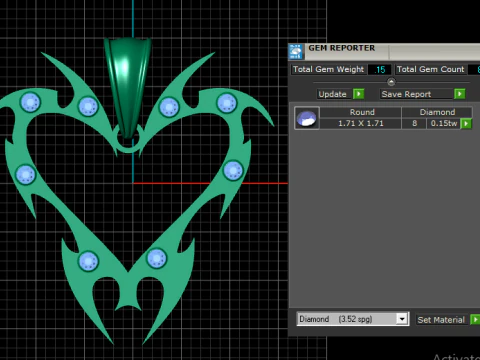Click the gem quantity value 8
480x360 pixels.
tap(414, 123)
